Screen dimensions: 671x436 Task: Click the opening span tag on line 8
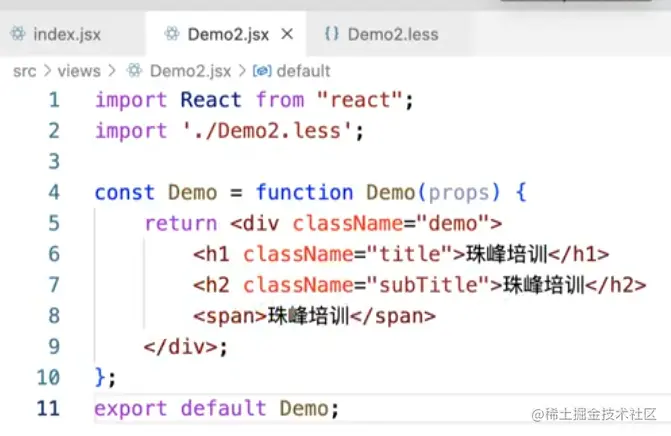click(230, 317)
